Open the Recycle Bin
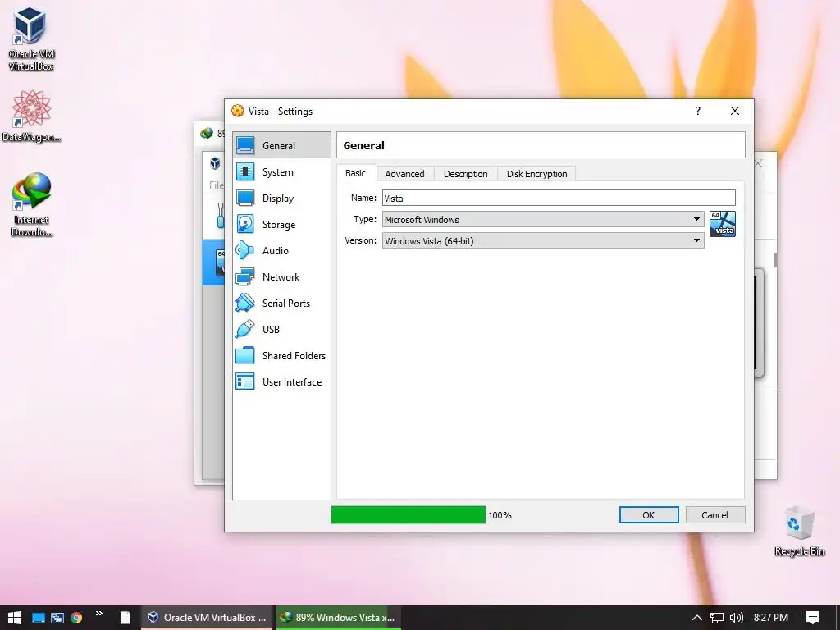Screen dimensions: 840x630 pos(799,531)
